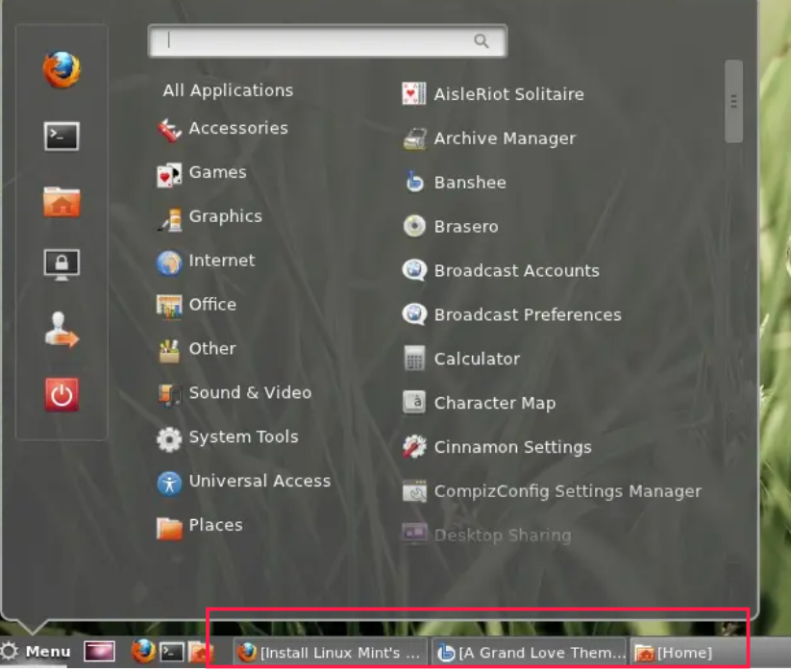Launch Firefox from the favorites sidebar

pos(62,69)
